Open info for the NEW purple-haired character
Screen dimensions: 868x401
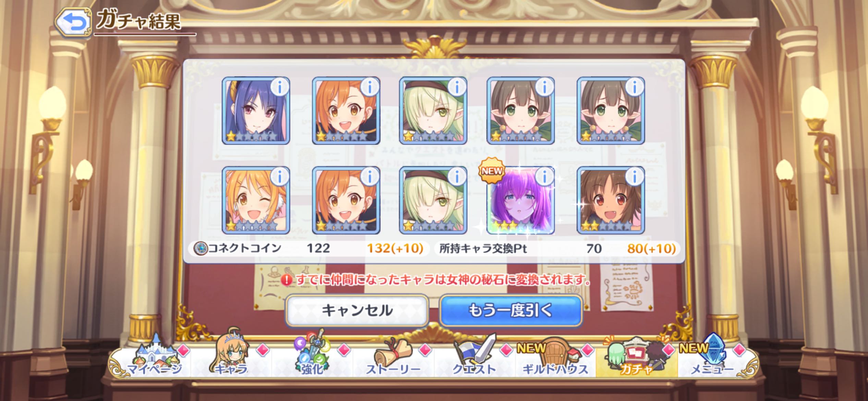544,177
